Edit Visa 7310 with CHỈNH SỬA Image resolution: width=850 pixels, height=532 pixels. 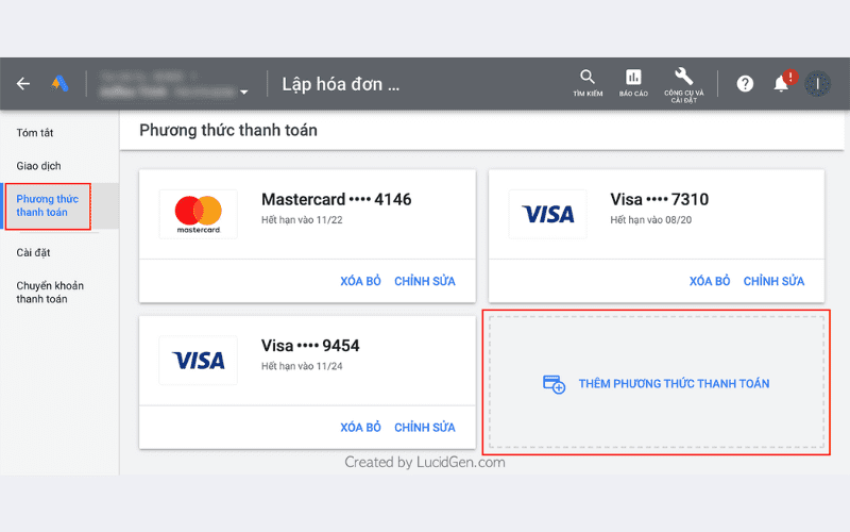[774, 281]
